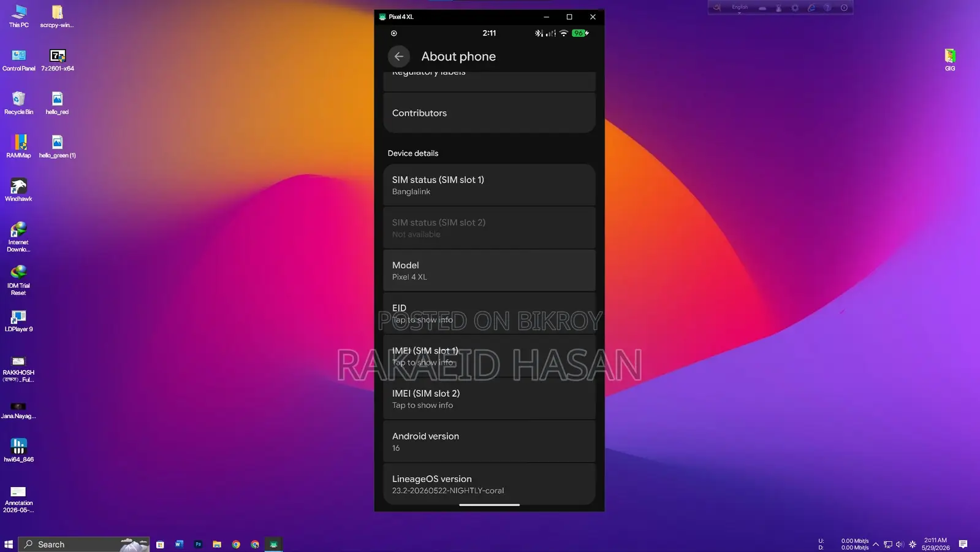Select the Annotation 2026-05 file icon

tap(18, 499)
